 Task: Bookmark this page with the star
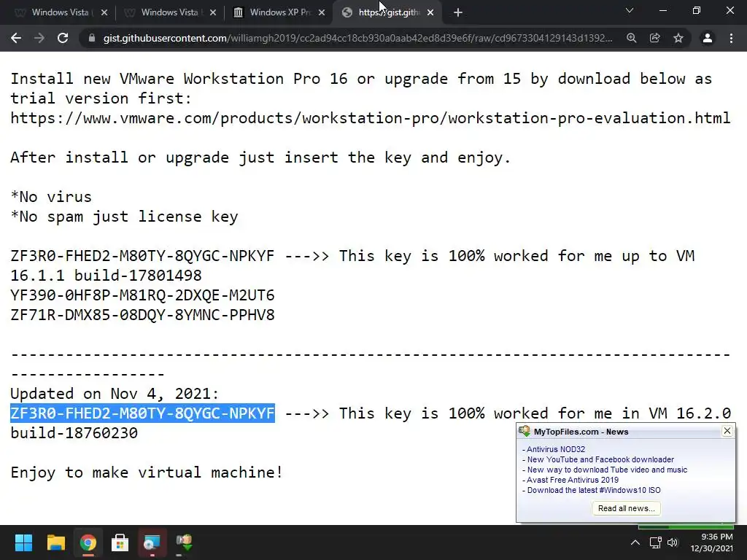pyautogui.click(x=678, y=38)
